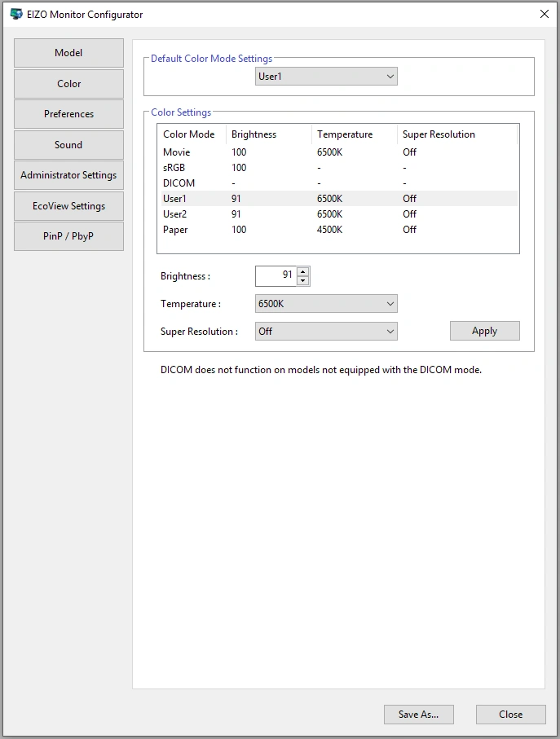560x739 pixels.
Task: Click the User1 row's brightness value 91
Action: click(236, 199)
